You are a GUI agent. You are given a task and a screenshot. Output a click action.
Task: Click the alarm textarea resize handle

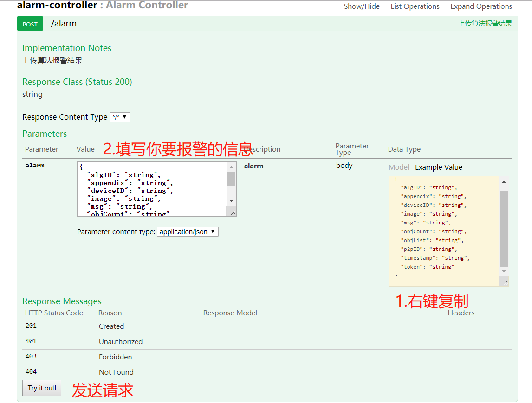(233, 212)
